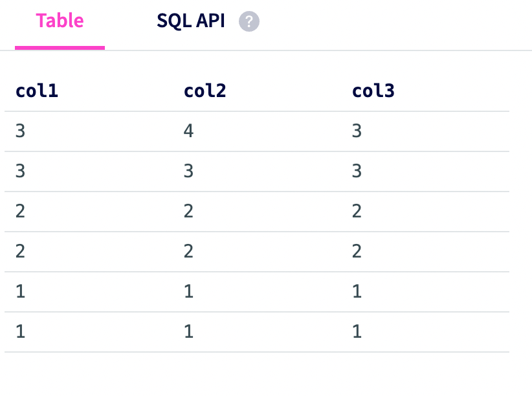The height and width of the screenshot is (396, 532).
Task: Click the value 3 in the first row col3
Action: pyautogui.click(x=357, y=131)
